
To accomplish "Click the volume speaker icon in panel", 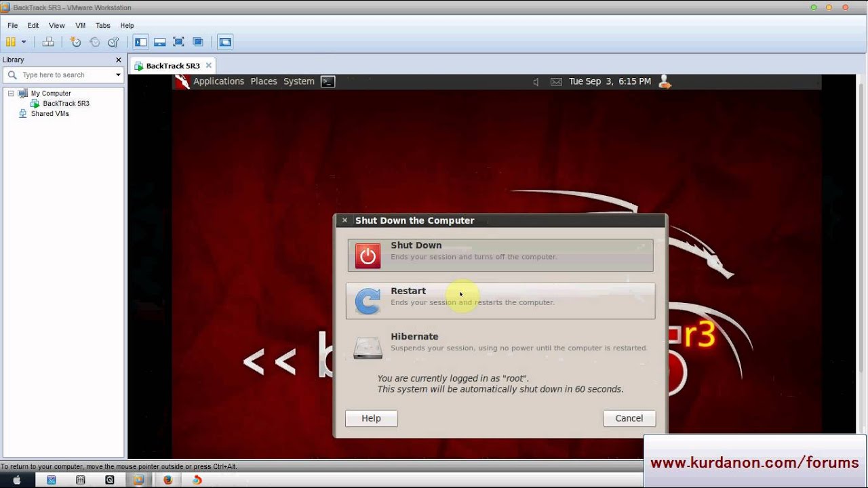I will [536, 82].
